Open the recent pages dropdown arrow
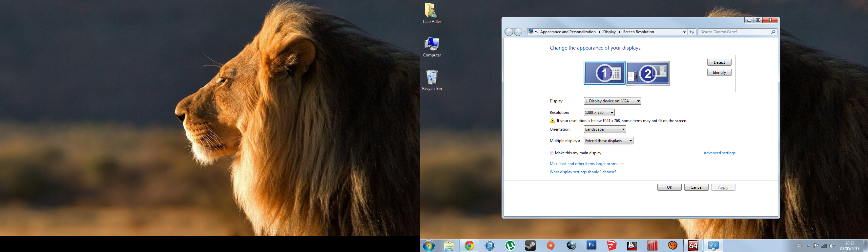 (524, 32)
